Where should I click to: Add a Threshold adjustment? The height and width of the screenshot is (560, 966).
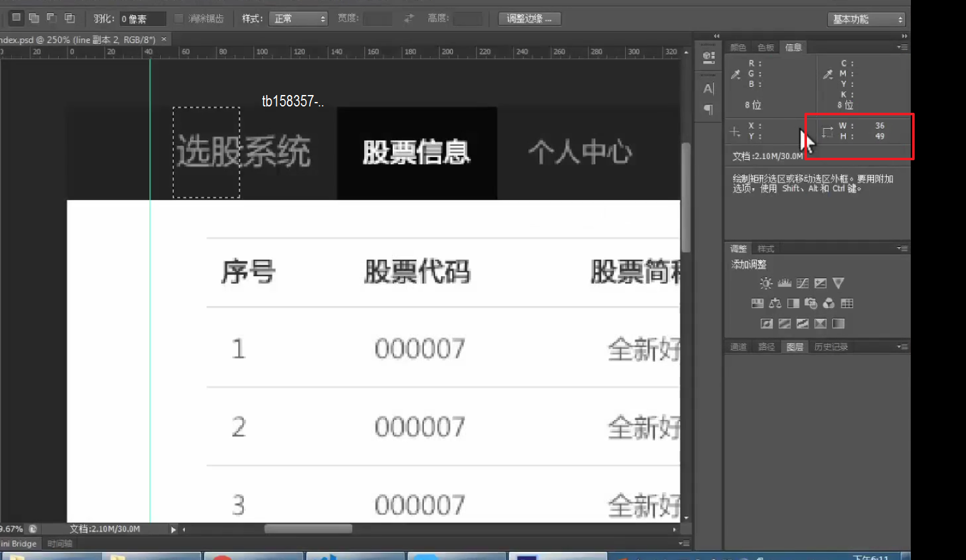point(803,324)
